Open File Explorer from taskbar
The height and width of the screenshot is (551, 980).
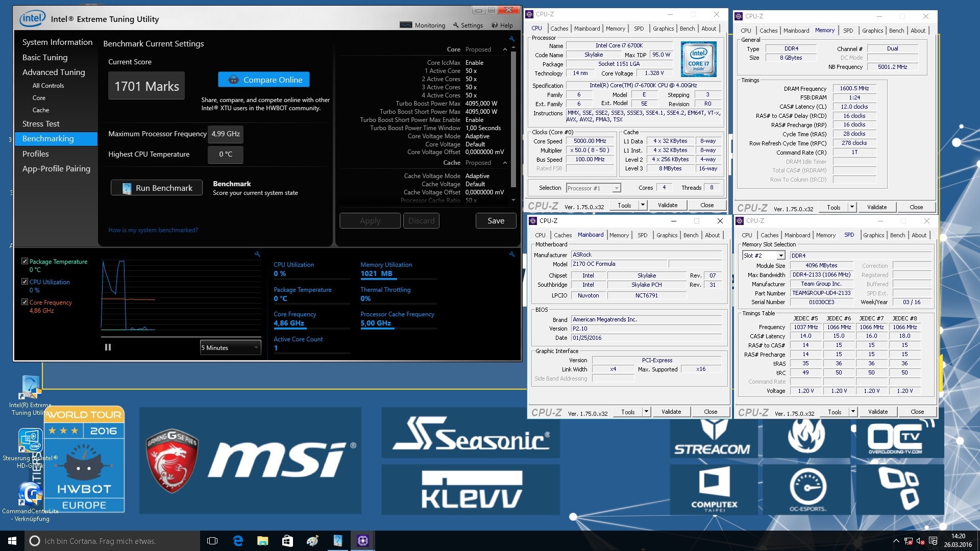tap(262, 541)
